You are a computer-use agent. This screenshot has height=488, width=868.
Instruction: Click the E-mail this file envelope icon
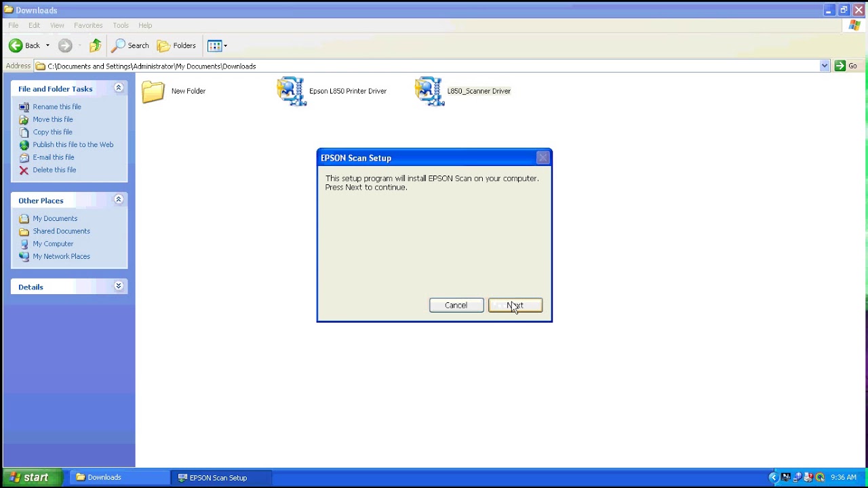coord(24,157)
